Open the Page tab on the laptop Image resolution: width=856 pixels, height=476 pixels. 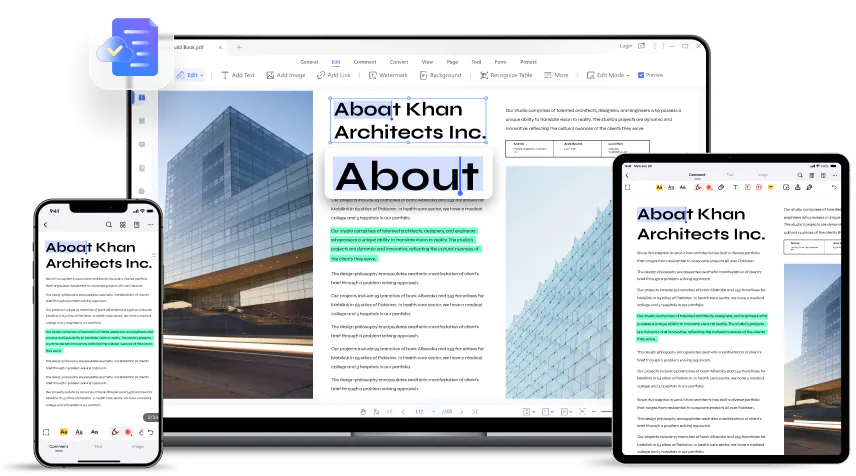(x=452, y=62)
